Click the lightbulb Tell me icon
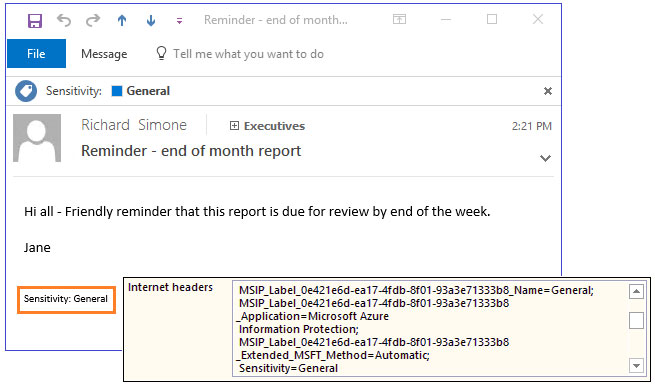The image size is (655, 386). (161, 53)
